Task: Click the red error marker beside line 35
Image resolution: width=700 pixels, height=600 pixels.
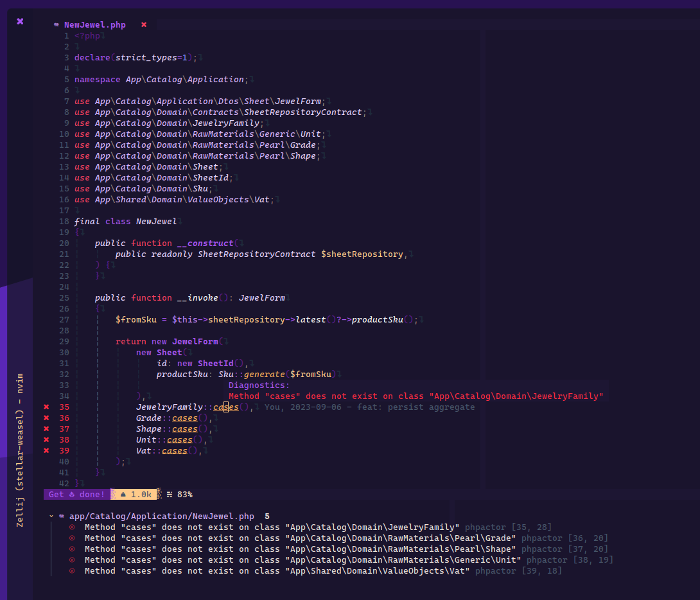Action: (x=45, y=407)
